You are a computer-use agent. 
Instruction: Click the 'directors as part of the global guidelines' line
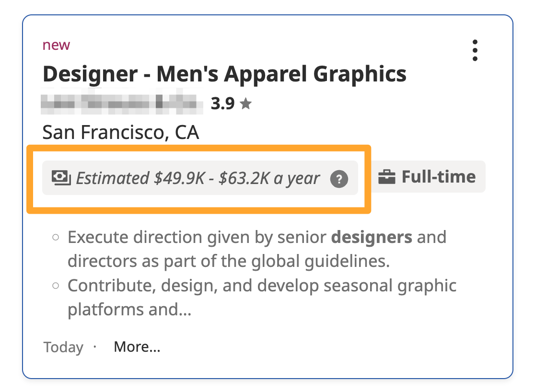pos(229,261)
